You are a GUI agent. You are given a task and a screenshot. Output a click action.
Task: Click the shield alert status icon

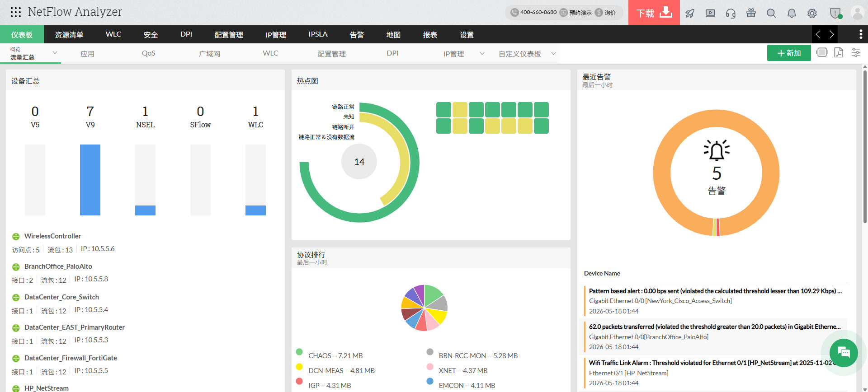(835, 13)
